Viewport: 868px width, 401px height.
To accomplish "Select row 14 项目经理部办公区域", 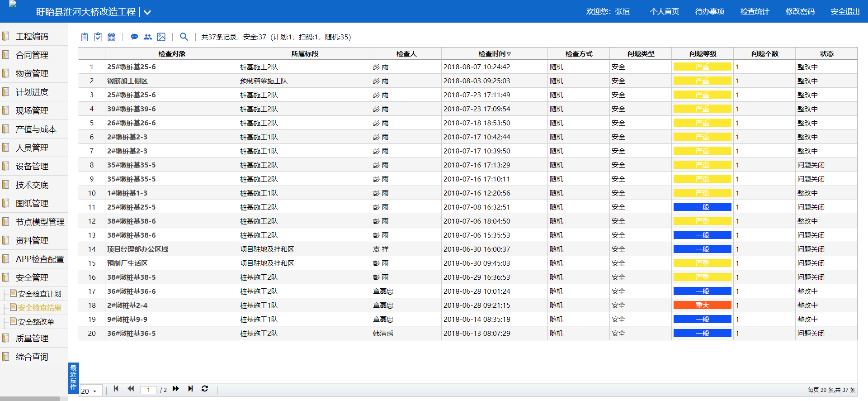I will [467, 249].
